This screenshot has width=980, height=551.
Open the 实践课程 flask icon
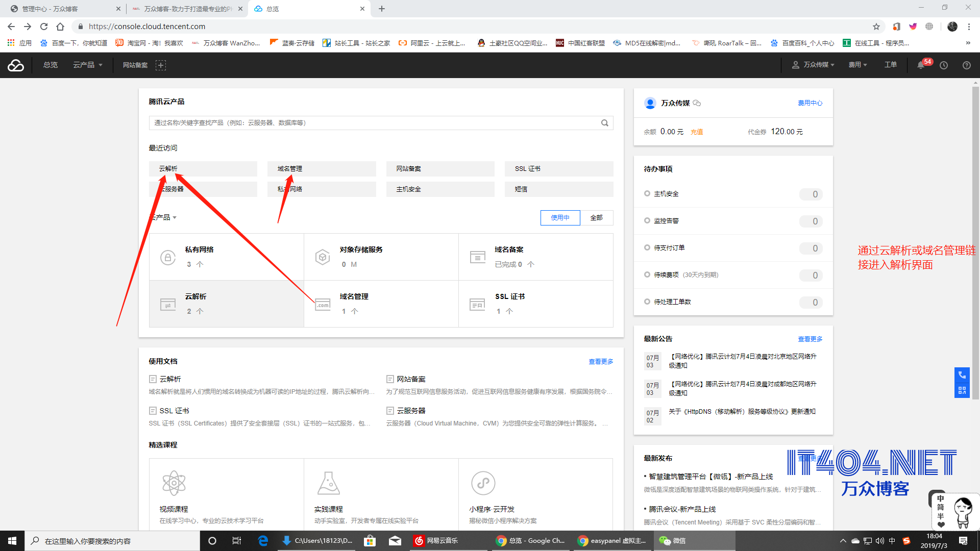329,483
